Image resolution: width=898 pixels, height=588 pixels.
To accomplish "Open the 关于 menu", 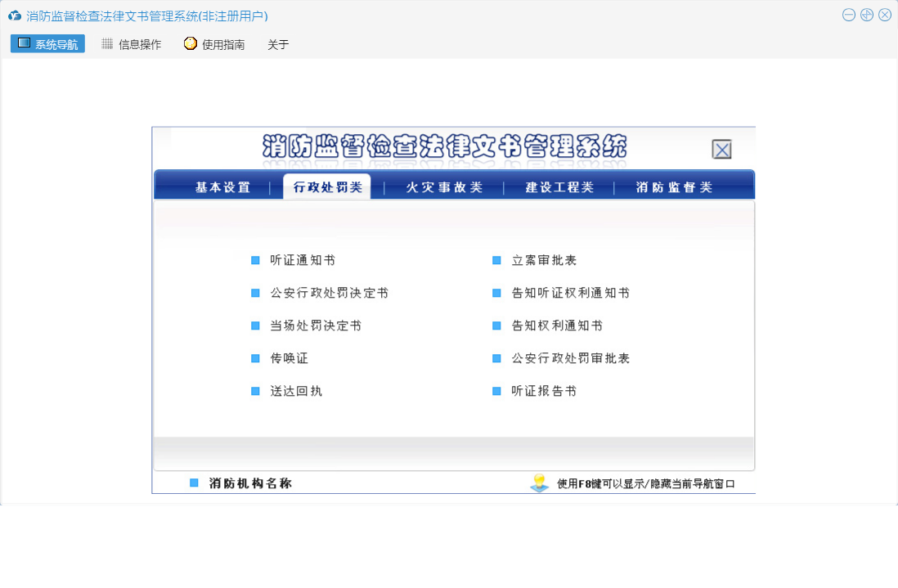I will [x=278, y=45].
